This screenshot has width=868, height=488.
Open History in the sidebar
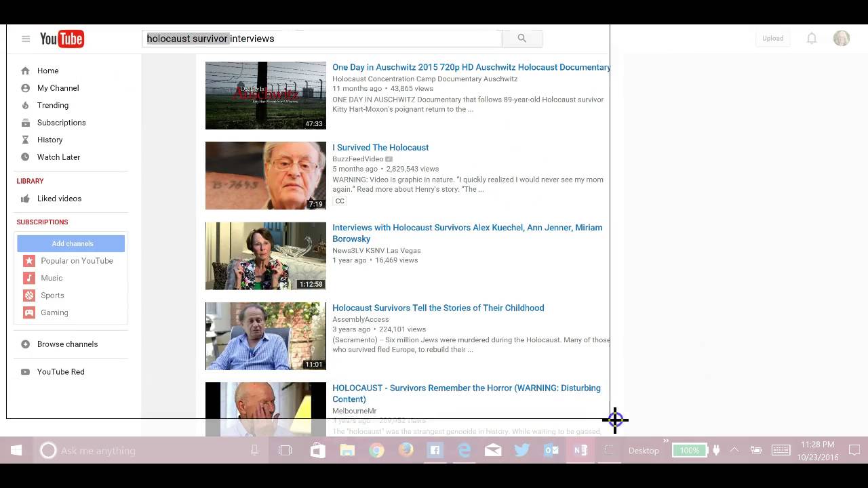(x=50, y=140)
